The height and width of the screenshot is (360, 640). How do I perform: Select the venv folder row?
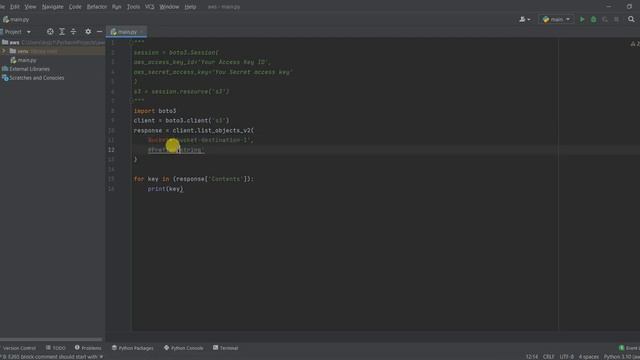coord(53,51)
